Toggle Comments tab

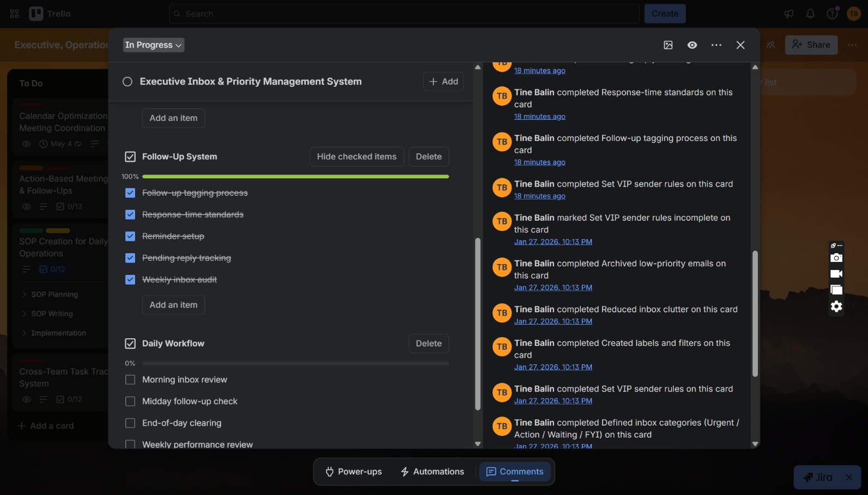[515, 472]
